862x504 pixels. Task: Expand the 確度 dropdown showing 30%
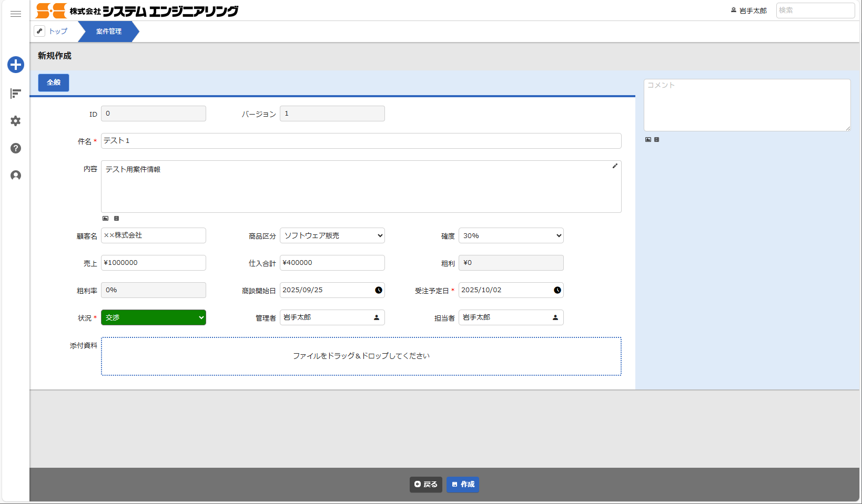[x=511, y=235]
